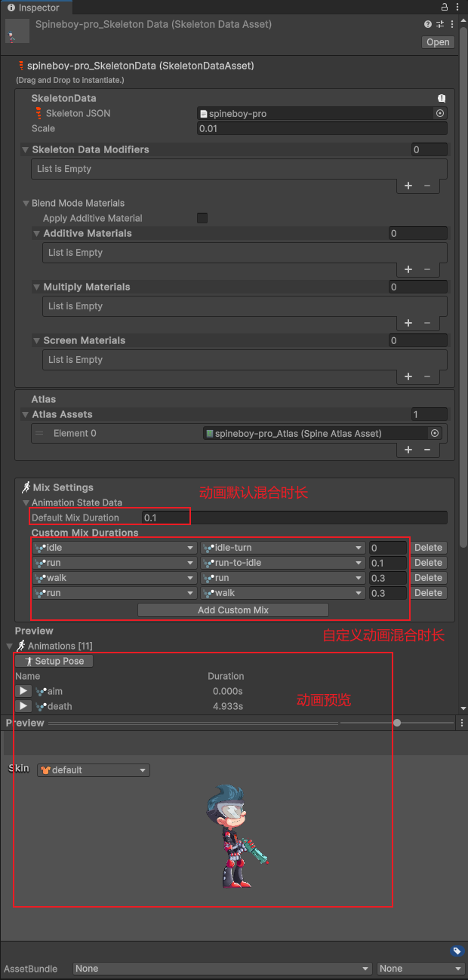Add an entry to Additive Materials list
Viewport: 468px width, 980px height.
(408, 269)
